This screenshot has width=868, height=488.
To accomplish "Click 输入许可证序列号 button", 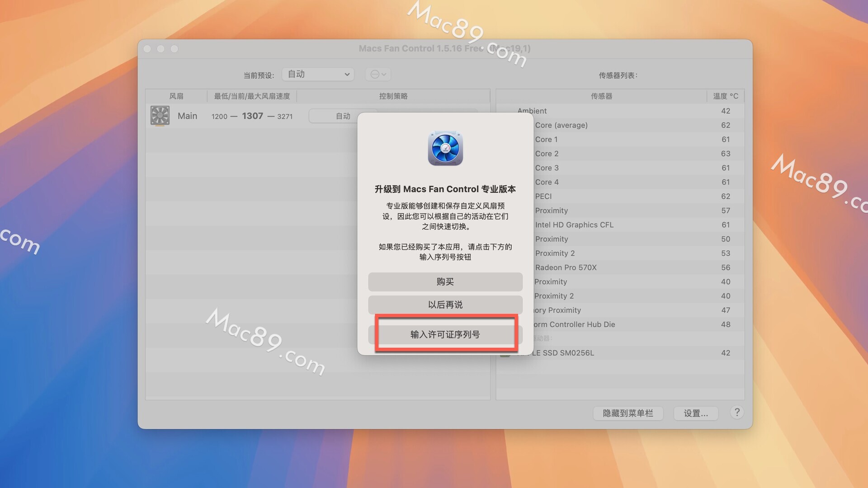I will [445, 334].
